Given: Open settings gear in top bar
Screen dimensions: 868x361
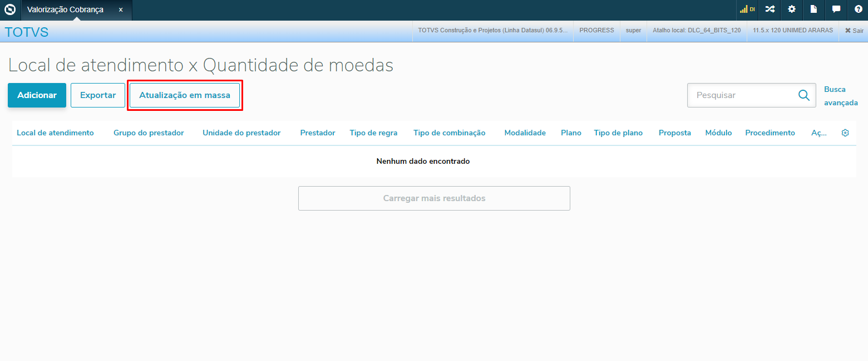Looking at the screenshot, I should coord(792,9).
